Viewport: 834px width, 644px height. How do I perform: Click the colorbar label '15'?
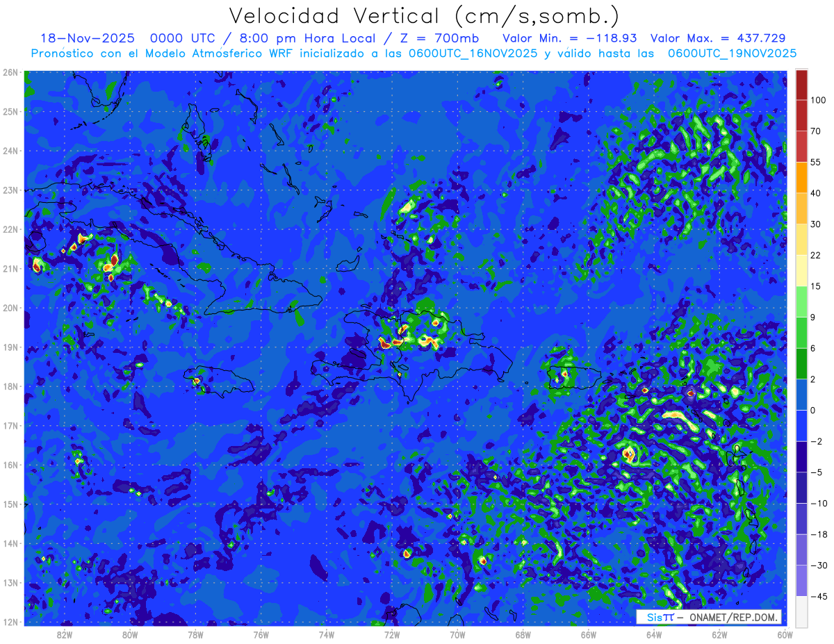coord(816,286)
